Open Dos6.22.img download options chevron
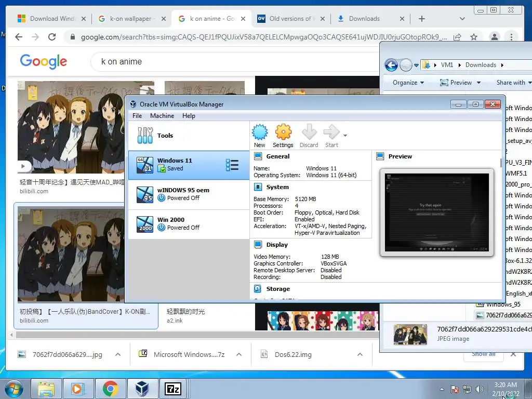Image resolution: width=532 pixels, height=399 pixels. point(360,354)
